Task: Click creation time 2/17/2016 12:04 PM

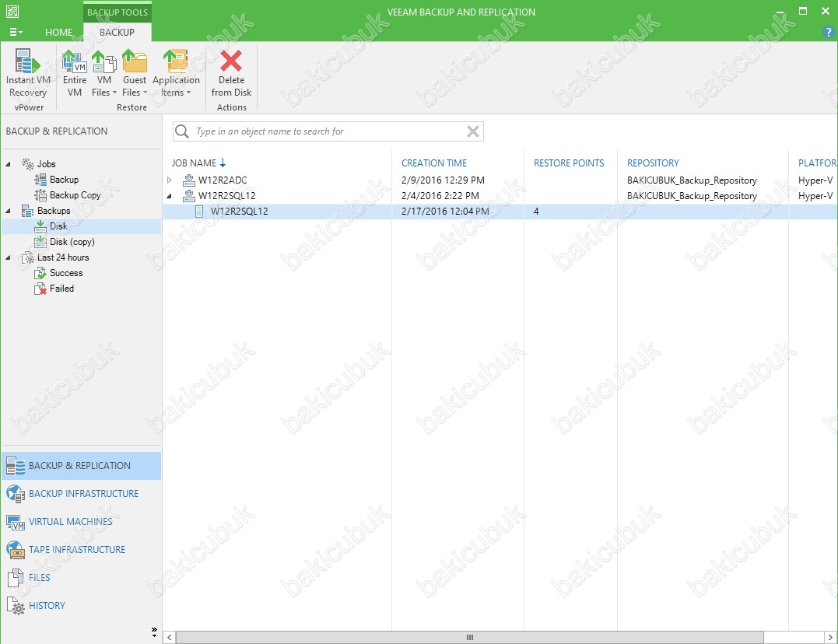Action: click(x=445, y=211)
